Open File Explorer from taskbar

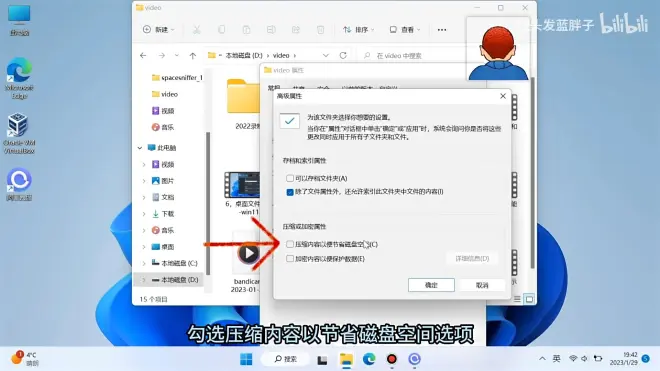point(346,359)
